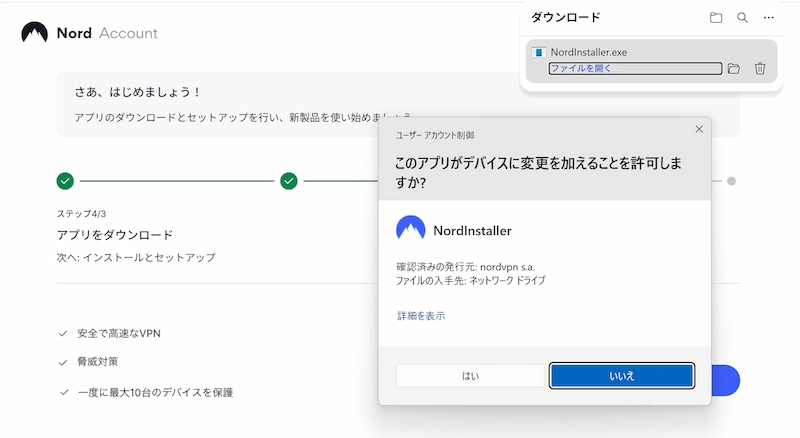Image resolution: width=800 pixels, height=438 pixels.
Task: Click ファイルの入手先: ネットワーク ドライブ text
Action: pos(470,280)
